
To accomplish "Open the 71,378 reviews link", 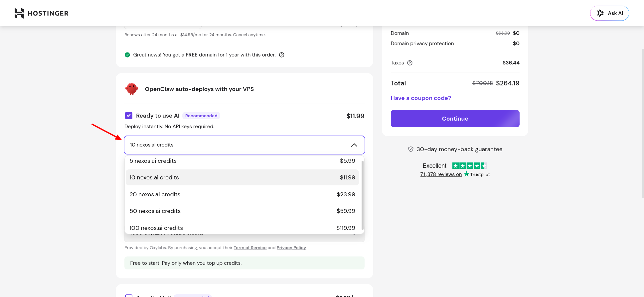I will click(441, 174).
